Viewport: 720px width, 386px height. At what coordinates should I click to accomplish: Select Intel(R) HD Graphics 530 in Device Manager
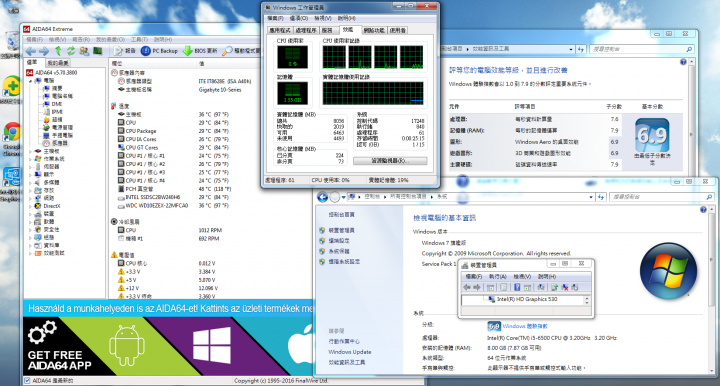click(x=527, y=299)
